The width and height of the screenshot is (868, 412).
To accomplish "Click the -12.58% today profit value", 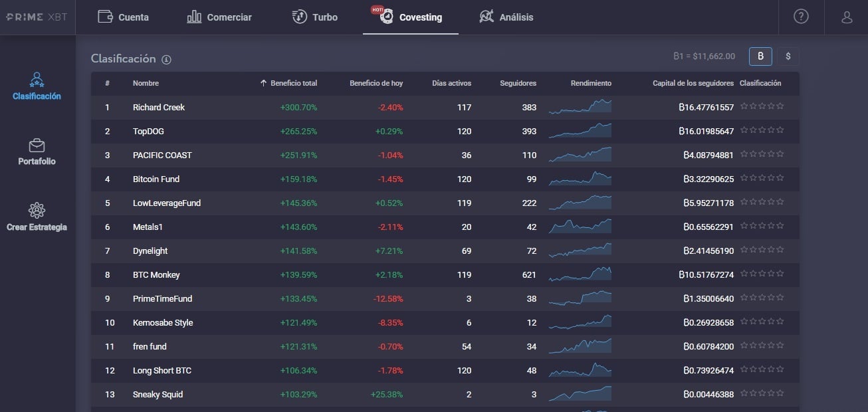I will (x=387, y=298).
